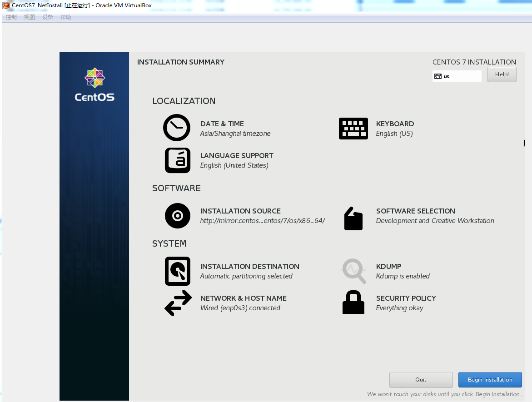Open the 控制 menu in VirtualBox
Image resolution: width=532 pixels, height=402 pixels.
point(10,17)
